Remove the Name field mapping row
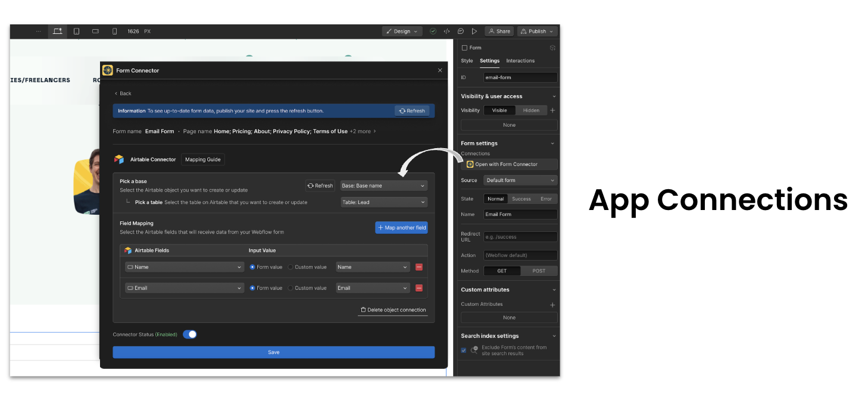Screen dimensions: 868x401 click(419, 267)
